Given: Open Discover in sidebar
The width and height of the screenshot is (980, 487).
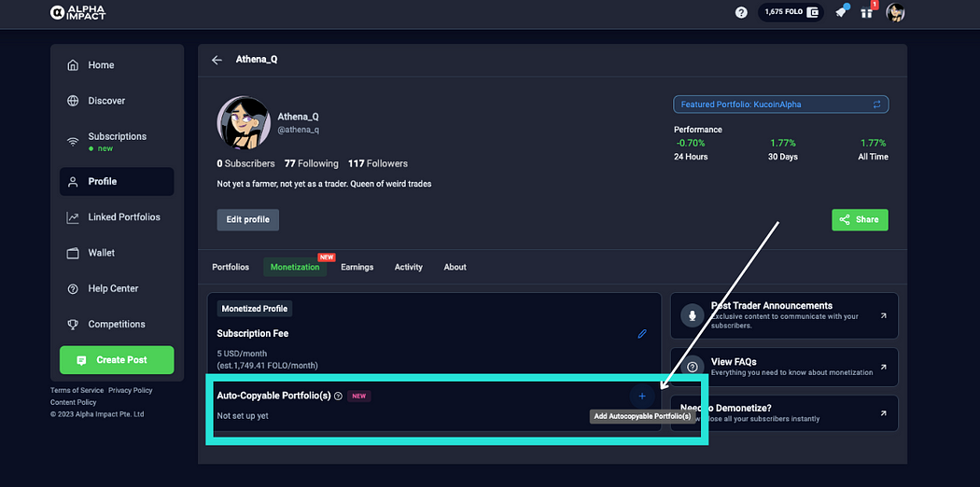Looking at the screenshot, I should [x=117, y=101].
